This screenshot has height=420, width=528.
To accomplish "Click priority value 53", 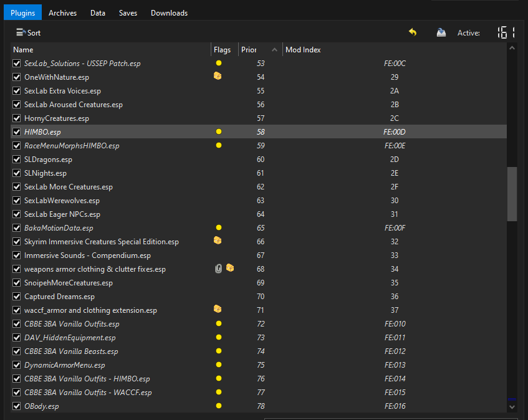I will (x=261, y=64).
